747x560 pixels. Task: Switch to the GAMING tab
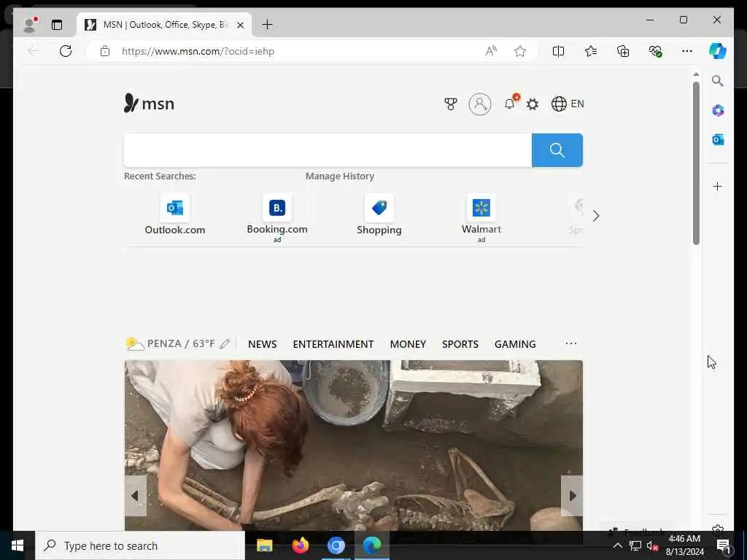tap(515, 344)
